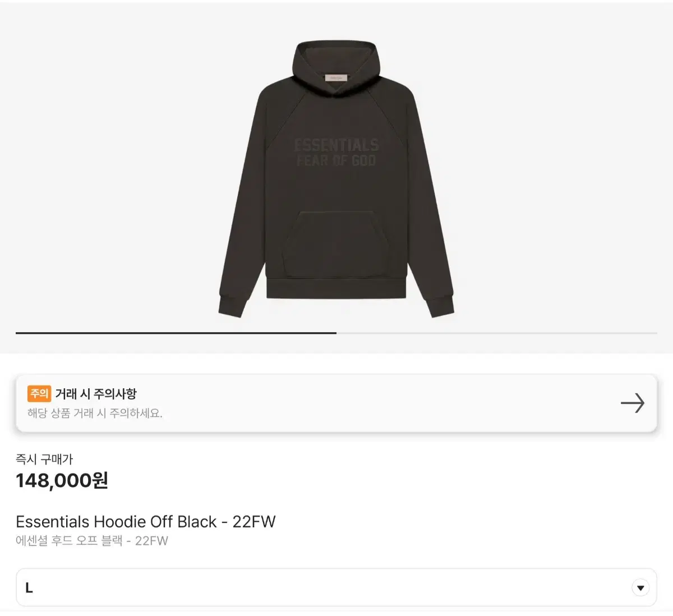Tap the orange 주의 badge

click(x=39, y=394)
